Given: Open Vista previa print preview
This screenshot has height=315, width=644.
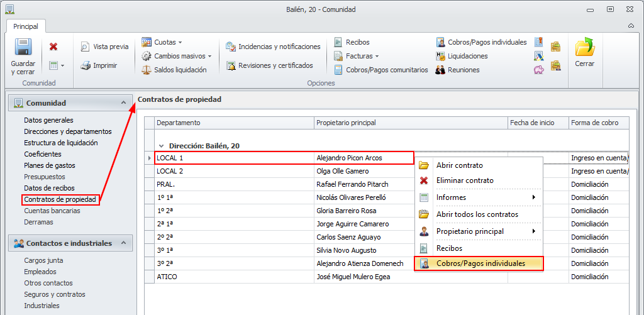Looking at the screenshot, I should click(x=104, y=47).
